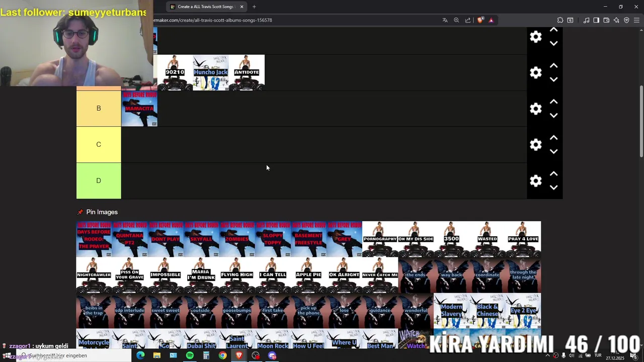
Task: Move the 90210 row up
Action: click(553, 66)
